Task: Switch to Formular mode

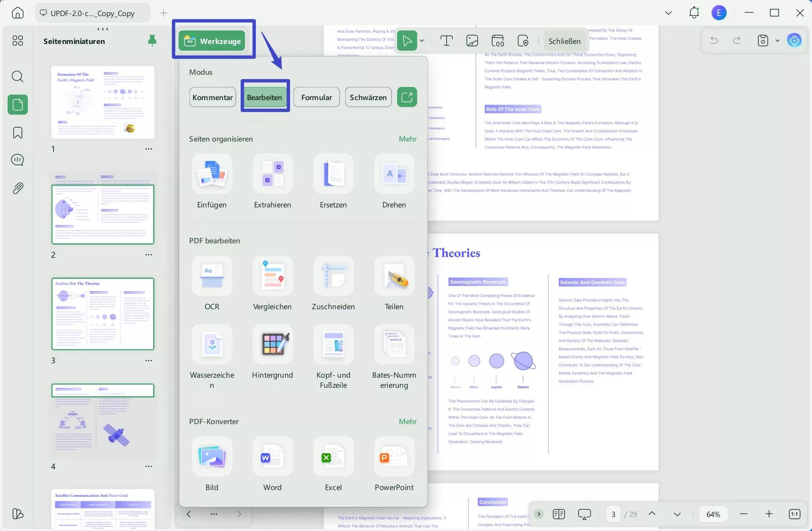Action: [316, 97]
